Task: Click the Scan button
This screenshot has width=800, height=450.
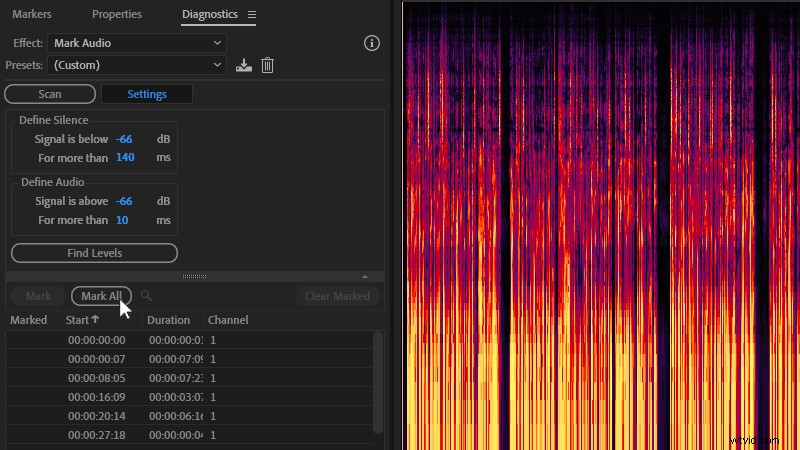Action: (x=50, y=94)
